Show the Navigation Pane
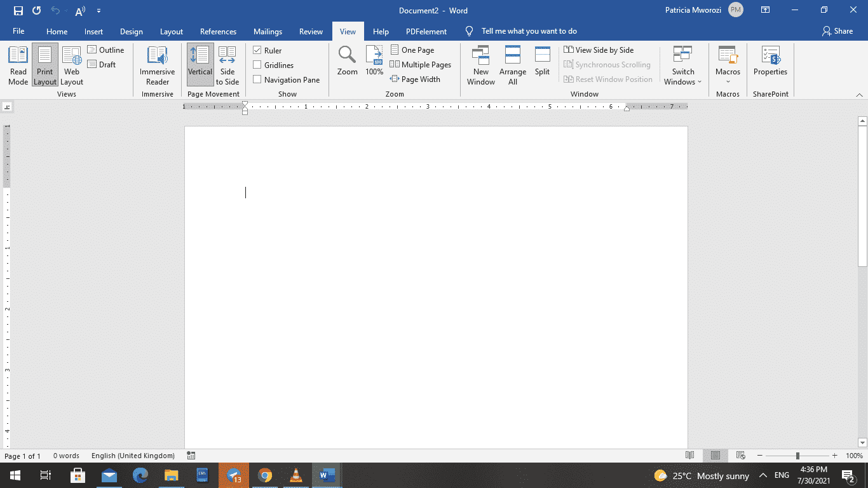 click(x=257, y=79)
